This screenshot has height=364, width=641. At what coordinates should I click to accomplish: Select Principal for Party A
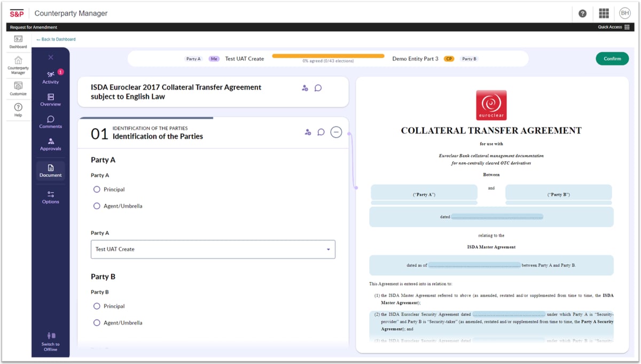point(97,189)
